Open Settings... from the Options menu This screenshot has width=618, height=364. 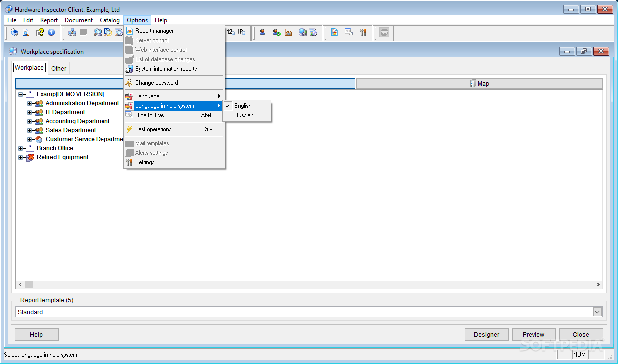pos(174,162)
